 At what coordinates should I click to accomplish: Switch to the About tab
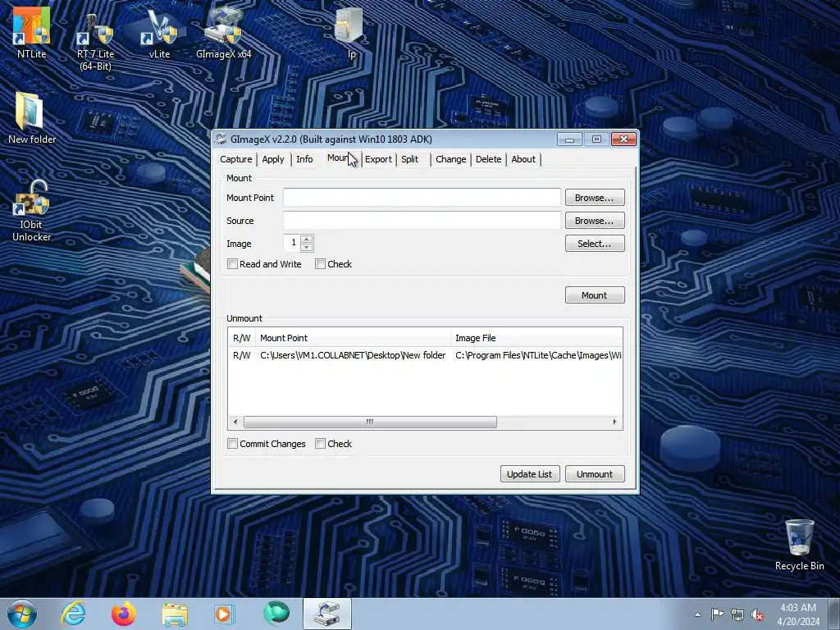(523, 159)
